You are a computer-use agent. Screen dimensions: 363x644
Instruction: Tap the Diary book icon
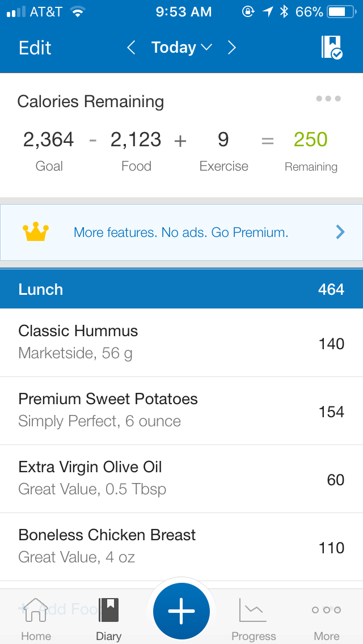pyautogui.click(x=108, y=611)
